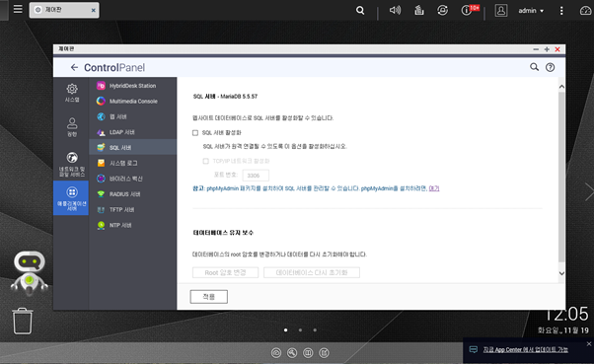Open event notifications info icon
This screenshot has width=594, height=364.
click(x=466, y=10)
